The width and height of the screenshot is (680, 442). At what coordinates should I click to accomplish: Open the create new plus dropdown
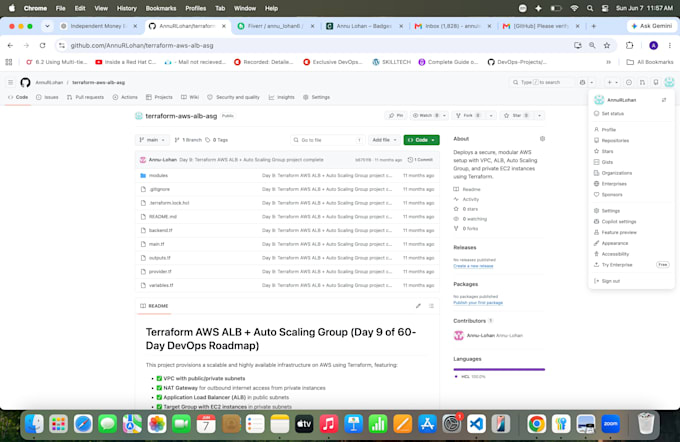click(x=612, y=82)
